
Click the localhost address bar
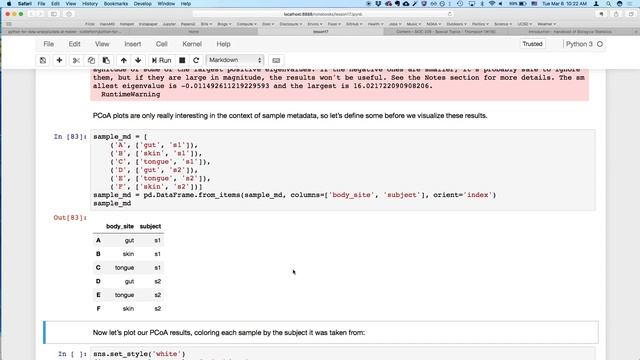click(x=322, y=14)
